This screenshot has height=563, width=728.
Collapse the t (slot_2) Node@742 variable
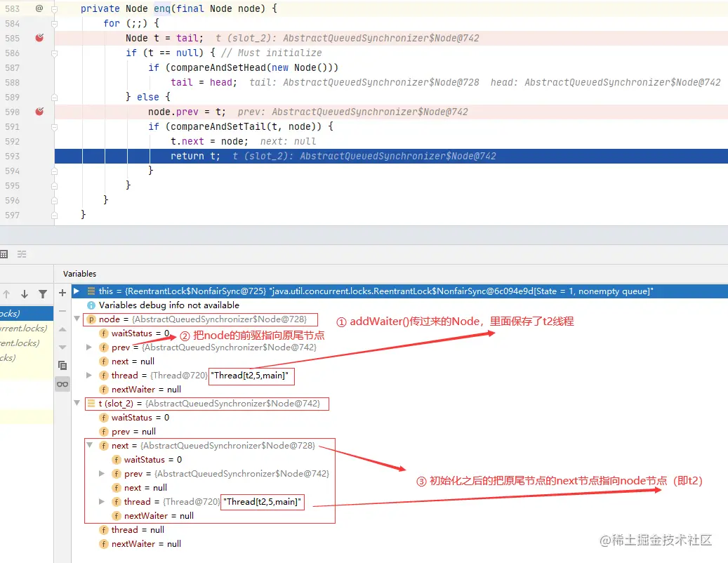[77, 403]
